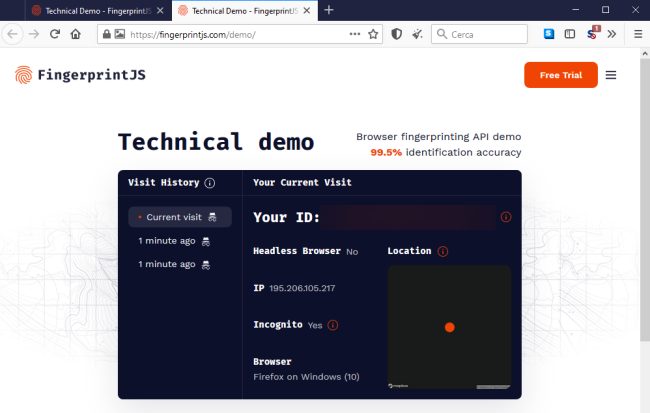Click the info icon beside Your ID
The image size is (650, 413).
[505, 217]
